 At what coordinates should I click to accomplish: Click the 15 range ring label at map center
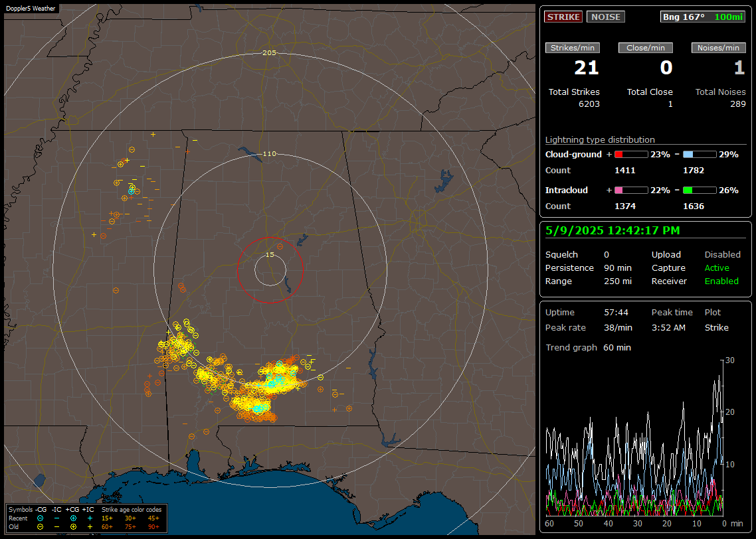(270, 255)
